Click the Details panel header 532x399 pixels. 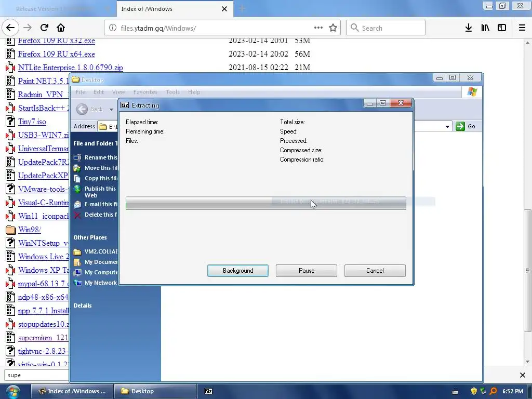tap(83, 305)
